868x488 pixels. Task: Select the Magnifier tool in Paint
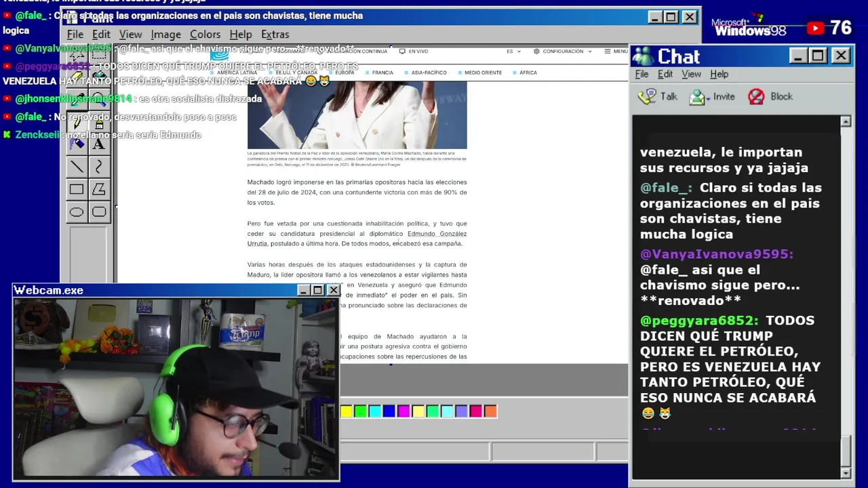[x=99, y=100]
